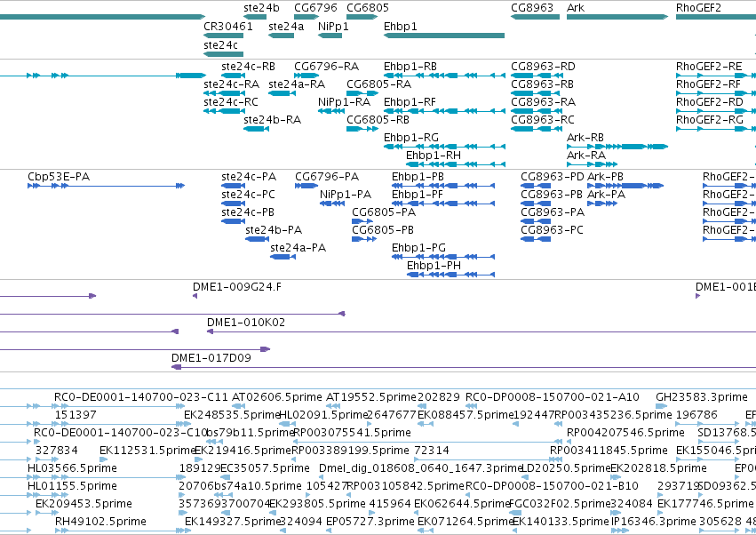Select the EK209453.5prime EST label
The image size is (756, 535).
[x=84, y=504]
